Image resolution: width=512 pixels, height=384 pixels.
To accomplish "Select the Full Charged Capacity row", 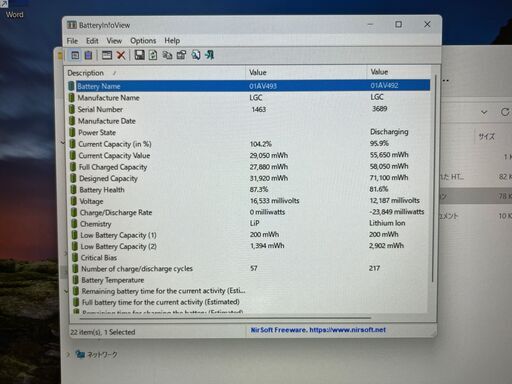I will (x=249, y=167).
